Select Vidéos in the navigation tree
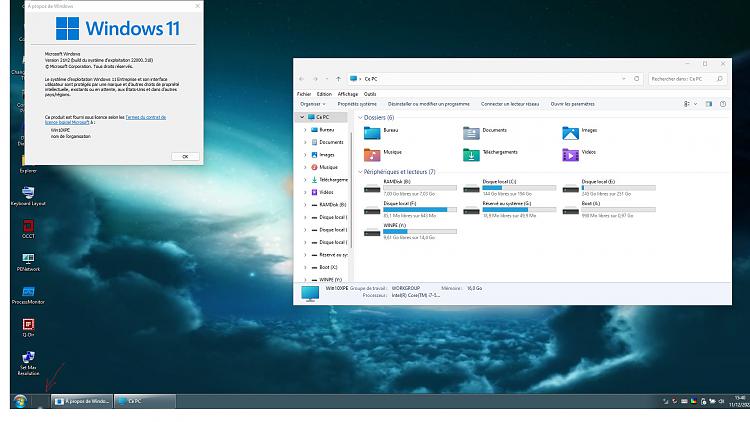The width and height of the screenshot is (750, 422). (x=326, y=192)
